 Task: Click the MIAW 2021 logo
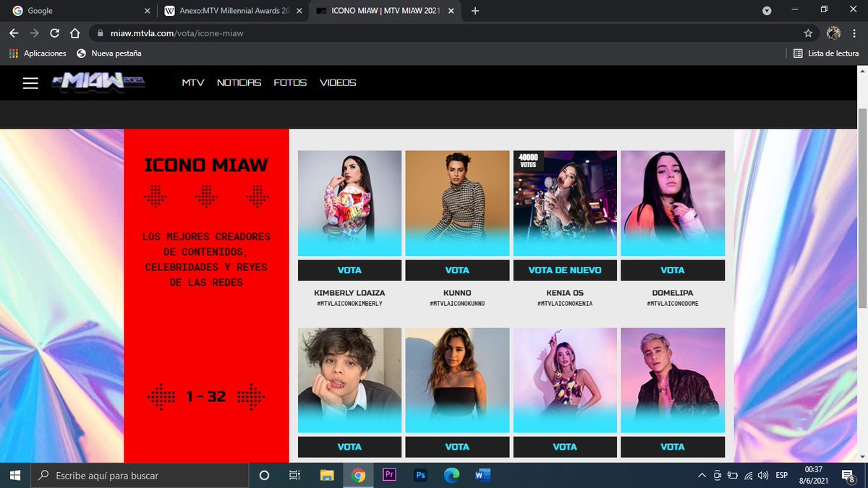(99, 82)
